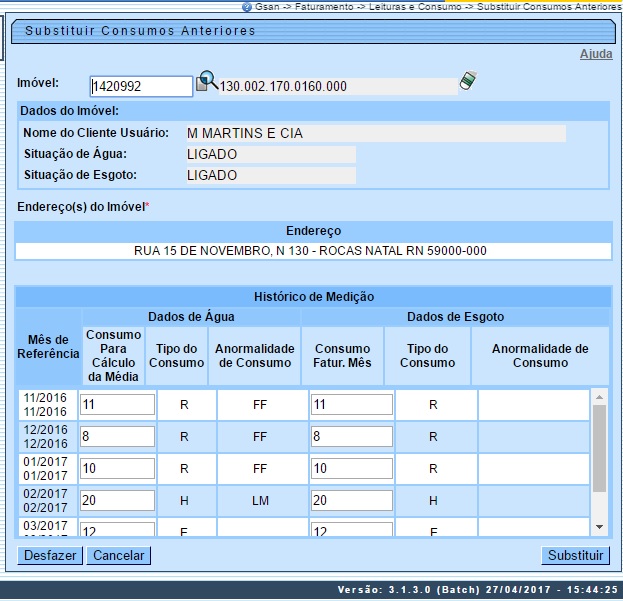Focus the water consumption field for 01/2017
The image size is (623, 601).
(119, 469)
